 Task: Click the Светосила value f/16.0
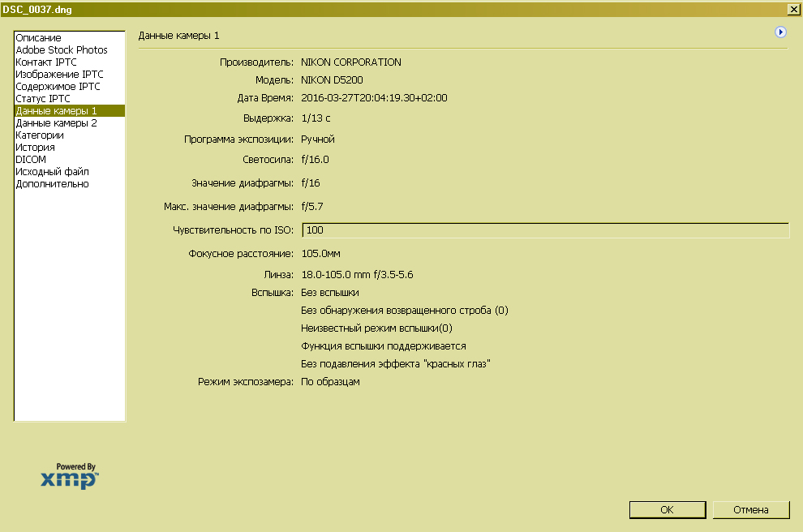(x=316, y=160)
